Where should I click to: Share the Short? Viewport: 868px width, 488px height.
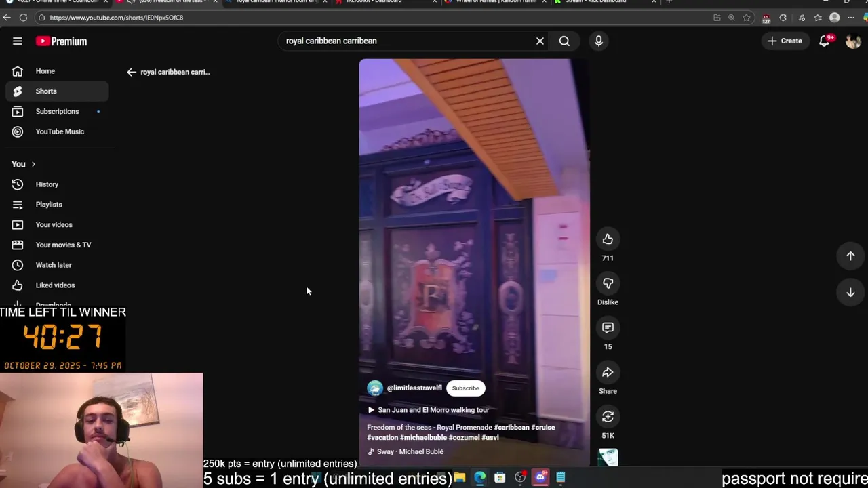608,372
